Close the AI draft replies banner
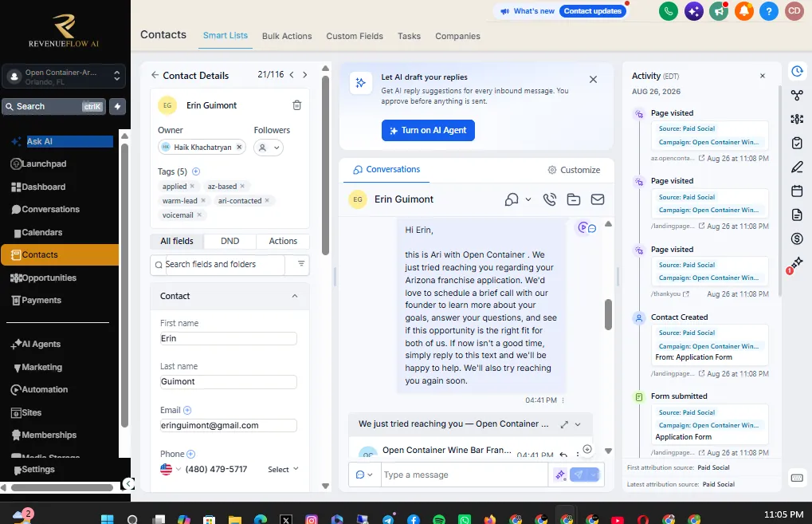The height and width of the screenshot is (524, 812). pyautogui.click(x=593, y=79)
